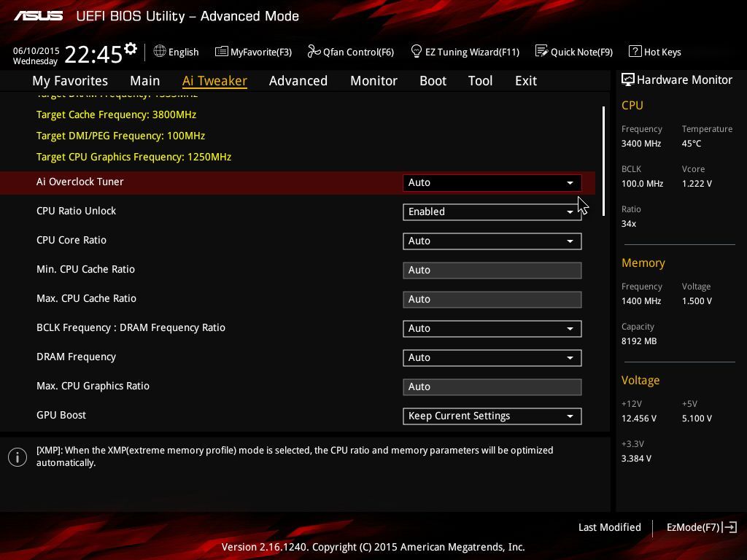The height and width of the screenshot is (560, 747).
Task: Click the Last Modified button
Action: [x=609, y=527]
